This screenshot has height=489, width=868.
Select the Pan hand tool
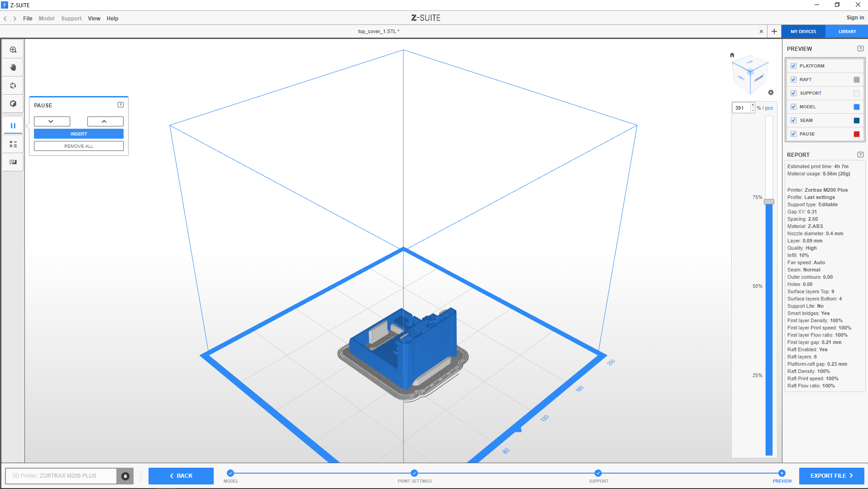click(13, 68)
